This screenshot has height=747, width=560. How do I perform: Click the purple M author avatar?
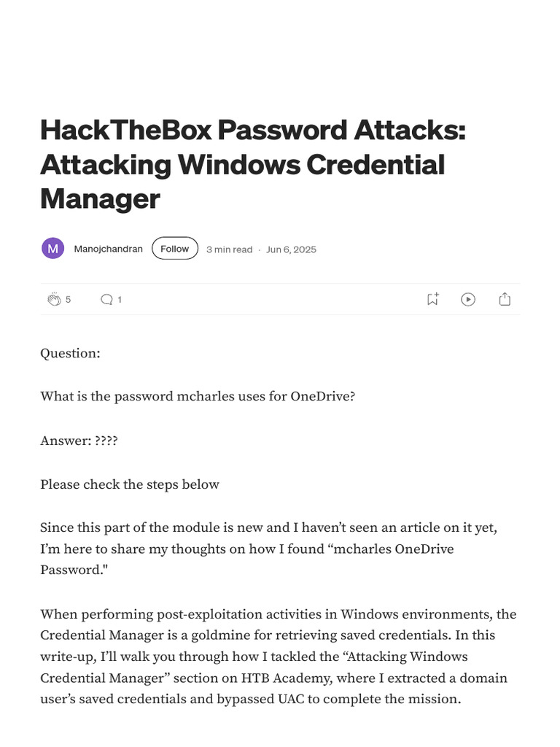click(x=52, y=249)
